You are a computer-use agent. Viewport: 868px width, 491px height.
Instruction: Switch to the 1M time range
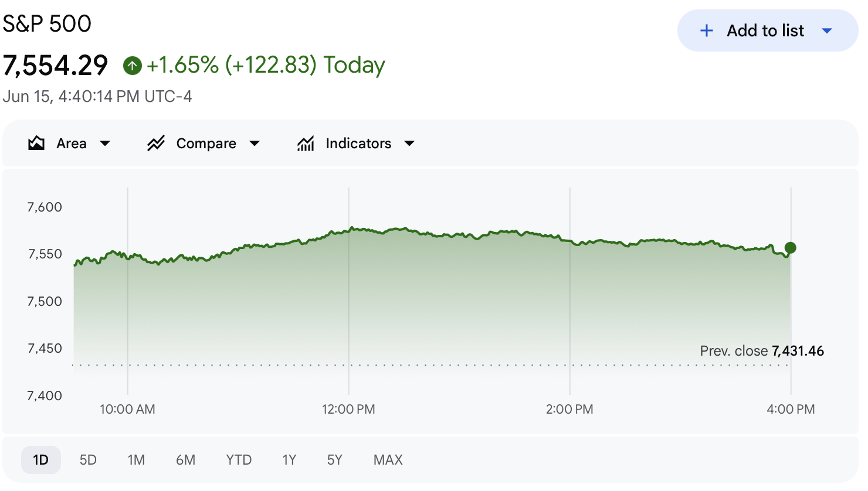click(x=136, y=460)
